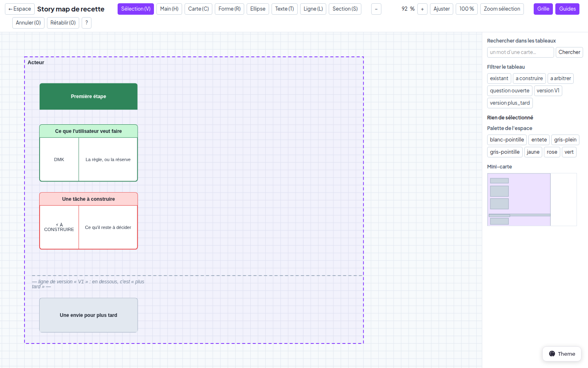Filter the board by a construire
The width and height of the screenshot is (588, 368).
click(529, 79)
